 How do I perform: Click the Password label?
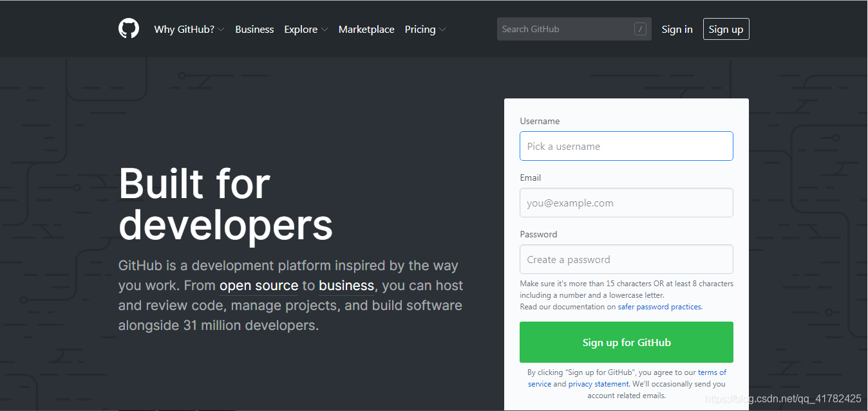click(x=538, y=234)
